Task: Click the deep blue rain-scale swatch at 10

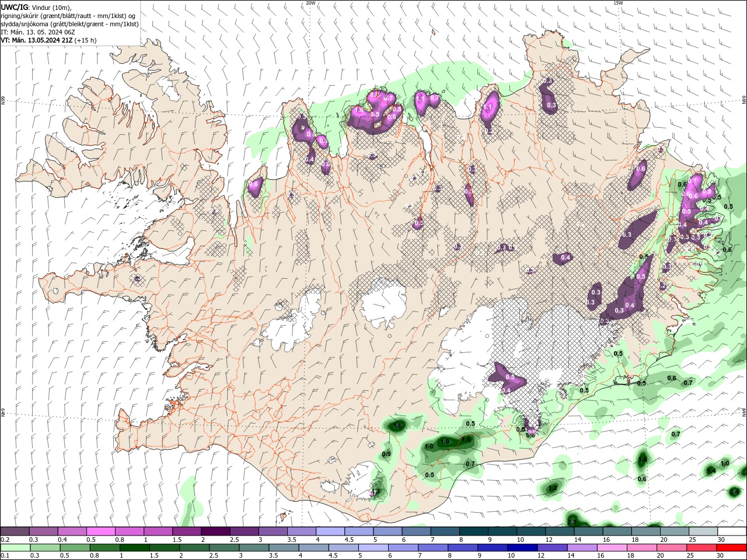Action: click(x=522, y=548)
